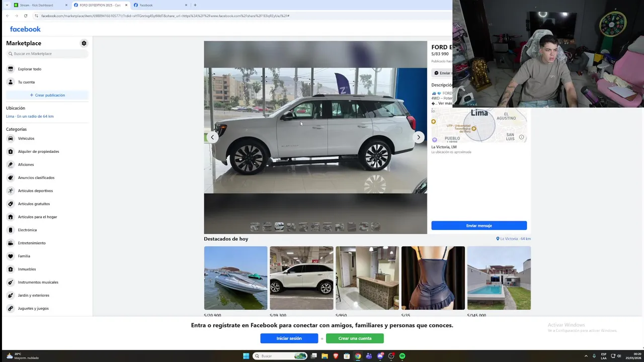Click Windows taskbar Buscar search box
Viewport: 644px width, 362px height.
click(x=280, y=356)
